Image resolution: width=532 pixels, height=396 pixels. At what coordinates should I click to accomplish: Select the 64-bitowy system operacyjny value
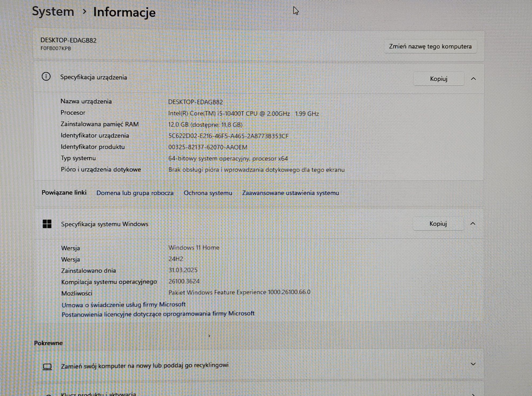point(228,158)
